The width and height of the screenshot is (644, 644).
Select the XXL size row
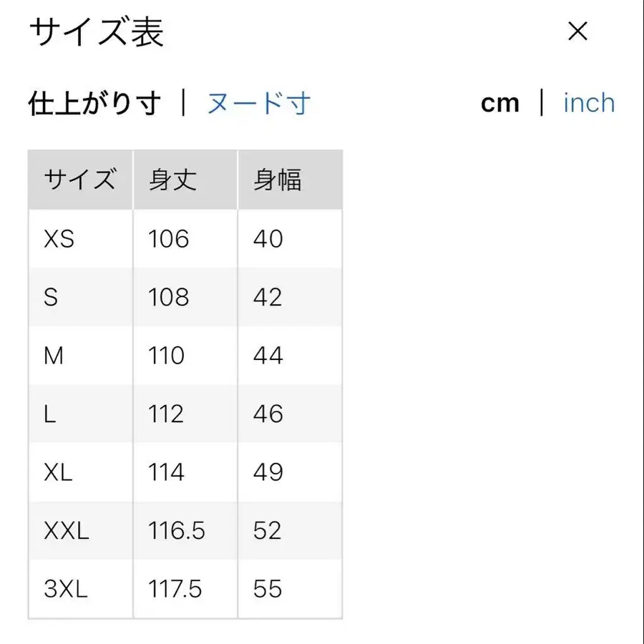(x=67, y=531)
